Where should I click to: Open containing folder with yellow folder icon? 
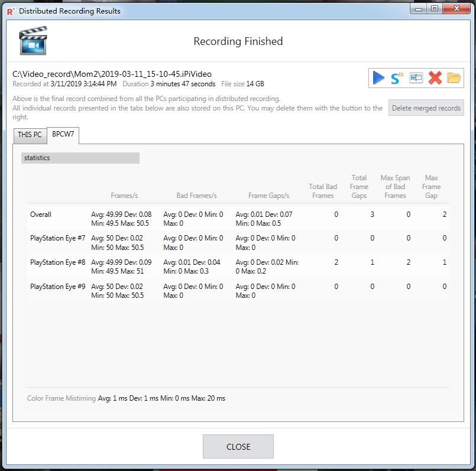[x=454, y=78]
